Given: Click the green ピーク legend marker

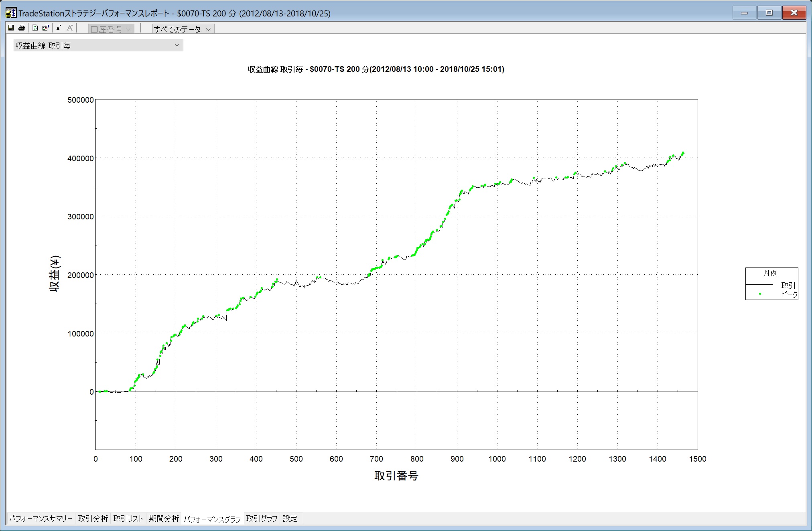Looking at the screenshot, I should click(x=760, y=294).
